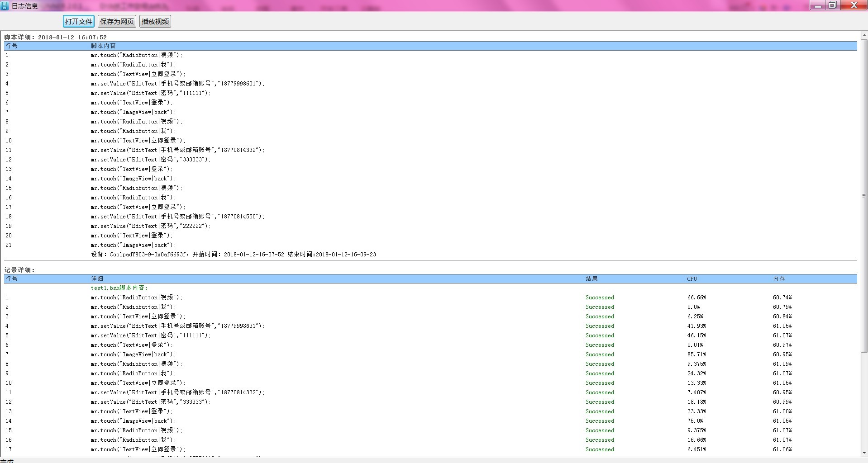The width and height of the screenshot is (868, 463).
Task: Click CPU value 66.66%
Action: (696, 298)
